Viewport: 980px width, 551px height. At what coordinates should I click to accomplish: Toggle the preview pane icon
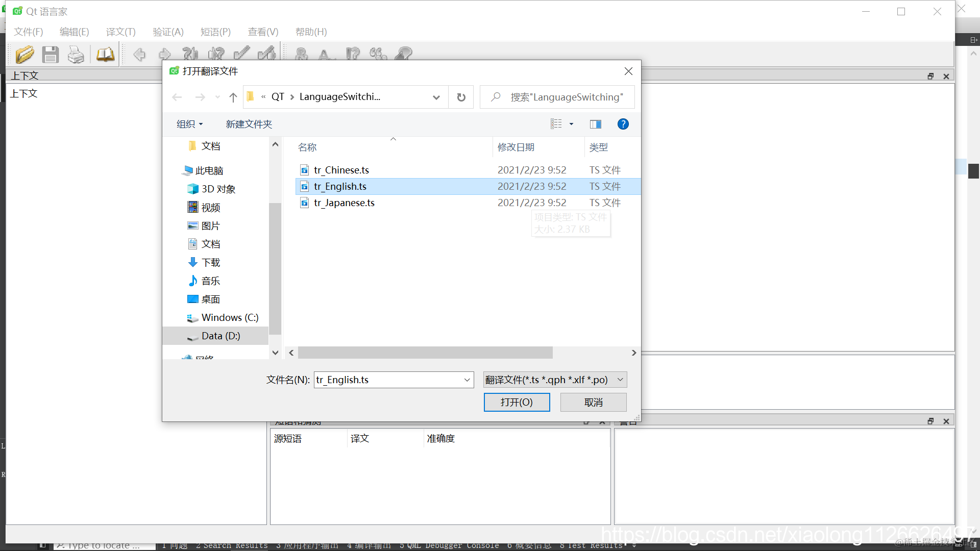click(595, 124)
